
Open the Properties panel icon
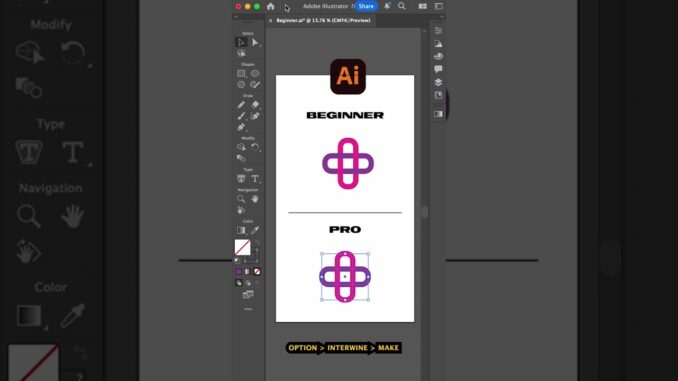point(438,31)
